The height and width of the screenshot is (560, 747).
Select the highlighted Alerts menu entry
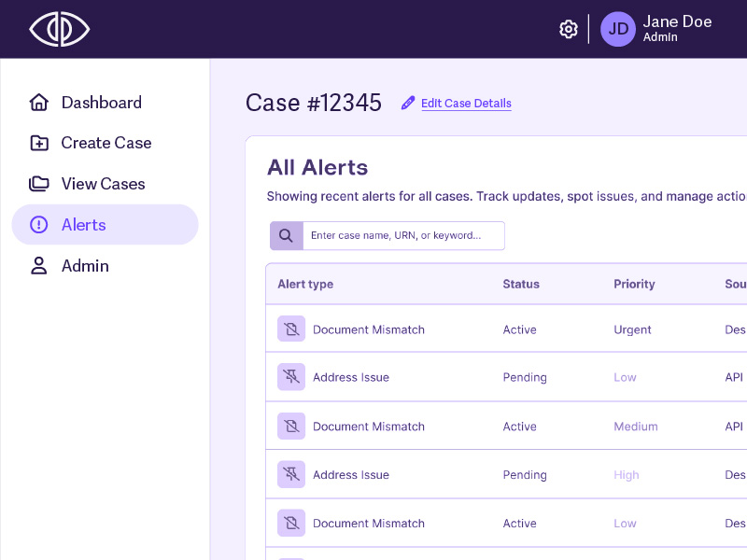(84, 225)
